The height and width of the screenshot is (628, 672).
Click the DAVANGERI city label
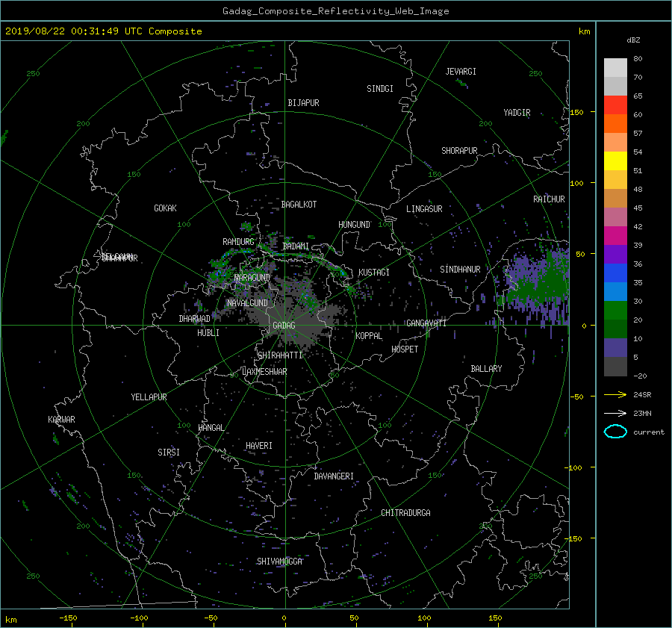click(x=334, y=476)
